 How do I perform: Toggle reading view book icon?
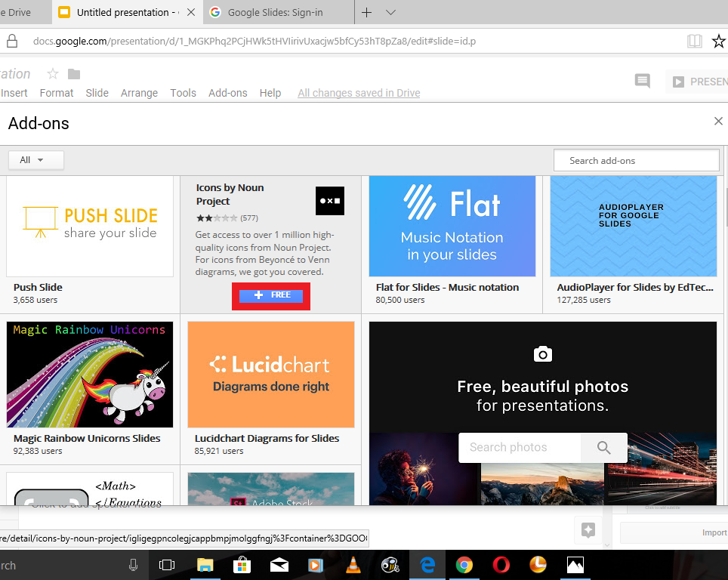(x=695, y=42)
